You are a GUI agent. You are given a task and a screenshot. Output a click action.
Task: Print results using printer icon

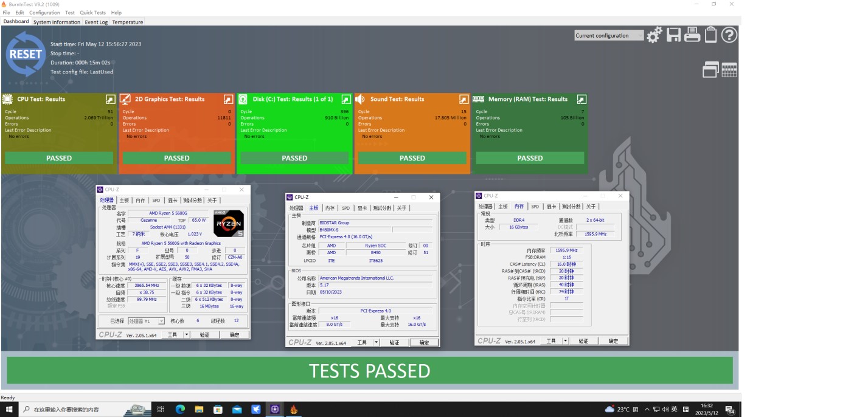pyautogui.click(x=692, y=35)
